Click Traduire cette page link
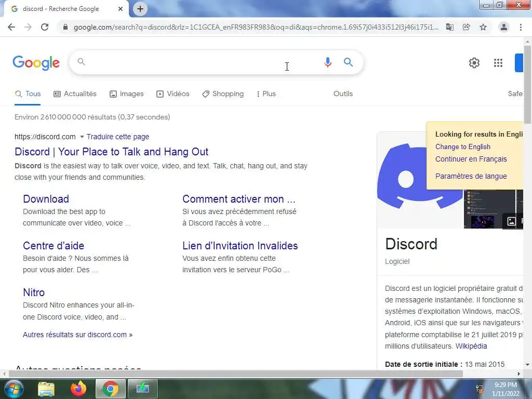 point(118,137)
